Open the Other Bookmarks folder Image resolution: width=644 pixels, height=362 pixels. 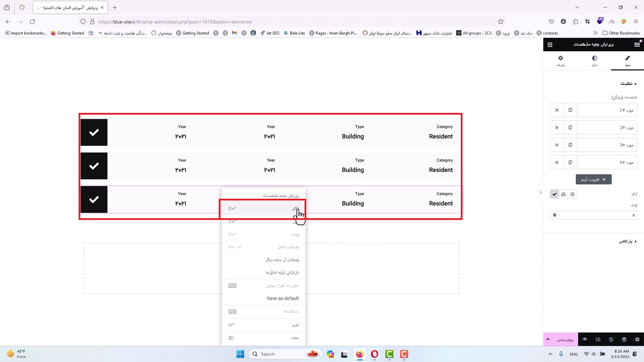tap(621, 33)
